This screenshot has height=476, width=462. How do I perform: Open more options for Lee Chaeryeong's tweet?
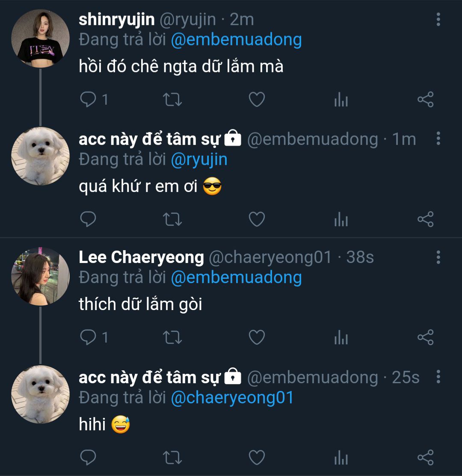click(x=438, y=257)
